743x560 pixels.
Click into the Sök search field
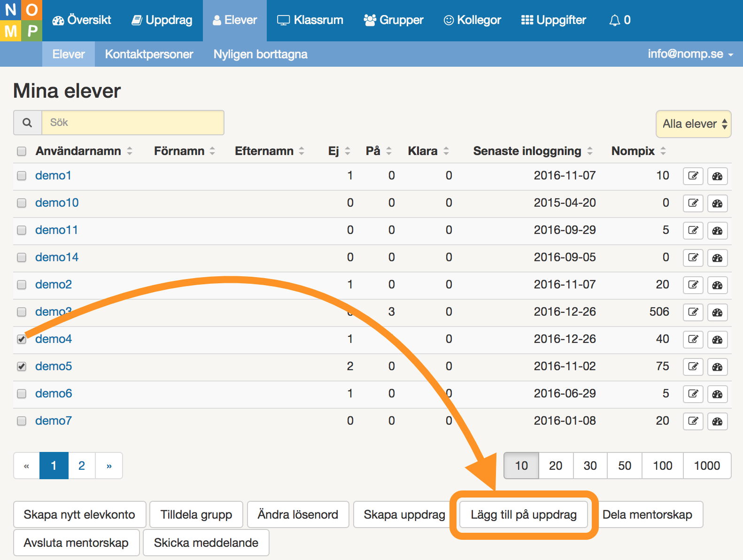click(133, 123)
